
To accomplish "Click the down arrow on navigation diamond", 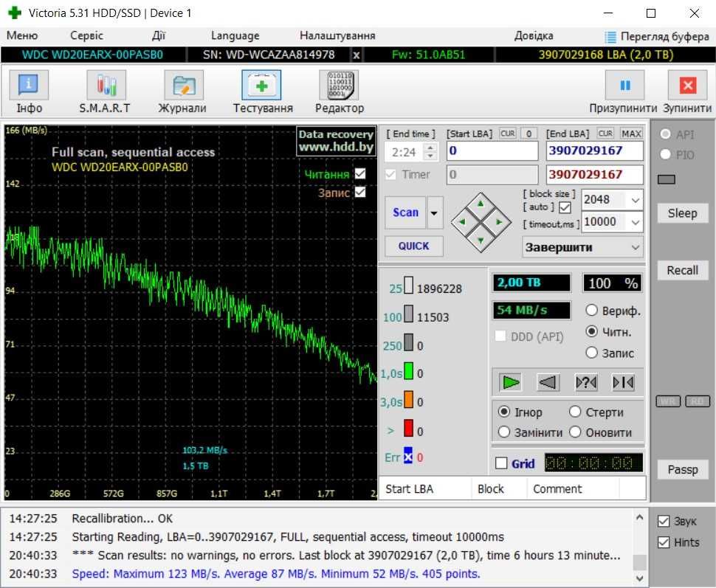I will [481, 240].
